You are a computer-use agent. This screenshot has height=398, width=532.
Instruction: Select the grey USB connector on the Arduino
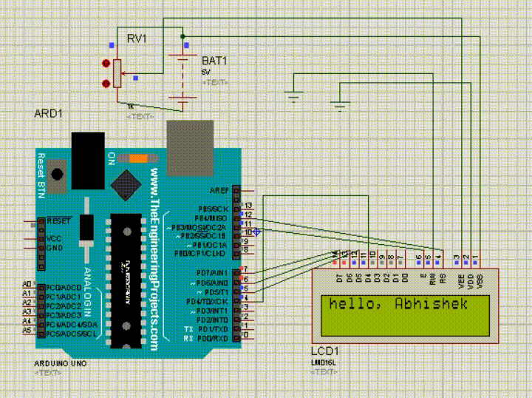point(191,148)
